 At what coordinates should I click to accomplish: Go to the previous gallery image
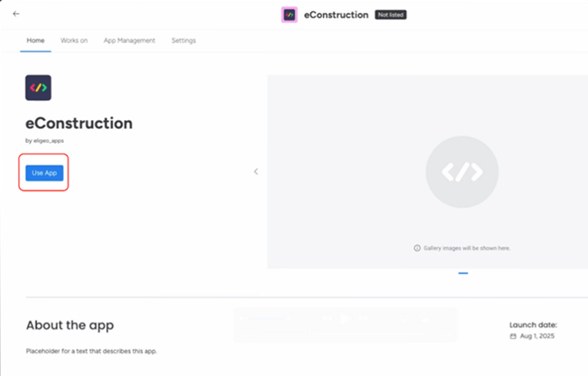pyautogui.click(x=256, y=172)
